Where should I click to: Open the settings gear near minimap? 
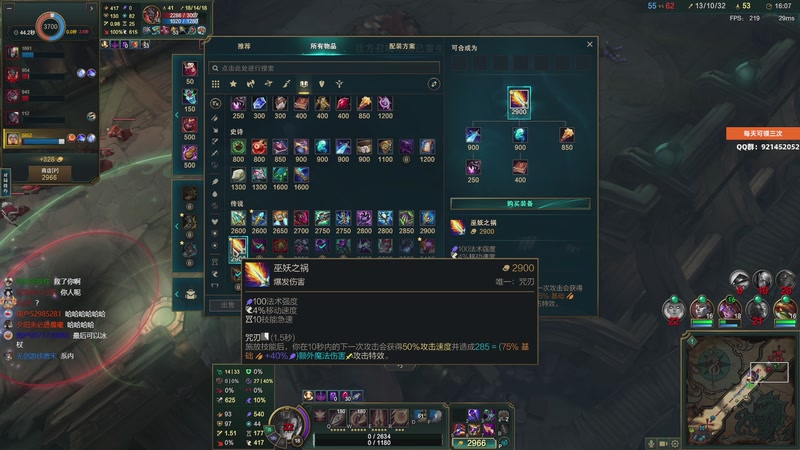(x=675, y=443)
